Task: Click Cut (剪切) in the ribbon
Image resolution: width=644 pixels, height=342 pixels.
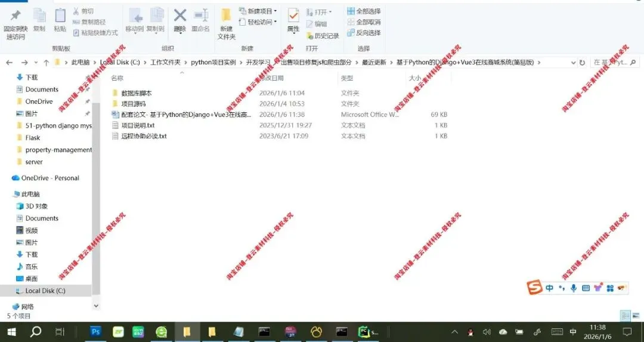Action: [83, 11]
